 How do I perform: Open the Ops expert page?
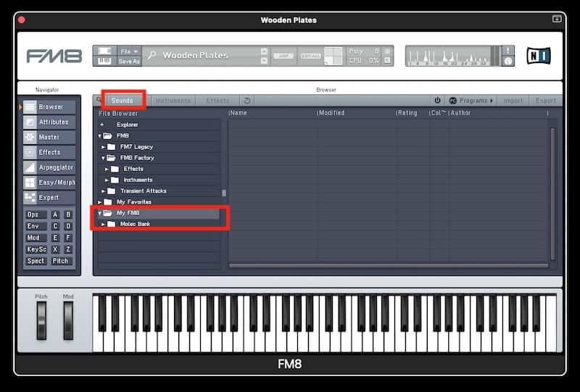pos(36,214)
